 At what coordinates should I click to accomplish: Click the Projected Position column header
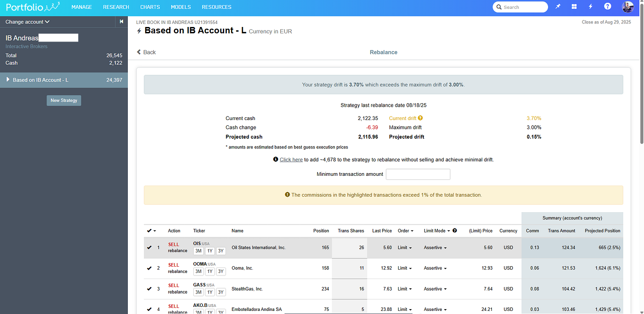coord(602,231)
